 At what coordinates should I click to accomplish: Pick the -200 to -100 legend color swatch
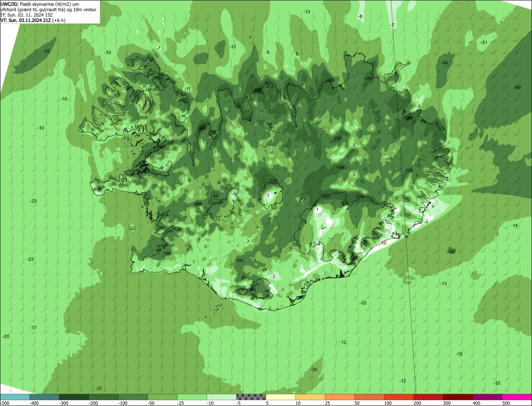[103, 397]
